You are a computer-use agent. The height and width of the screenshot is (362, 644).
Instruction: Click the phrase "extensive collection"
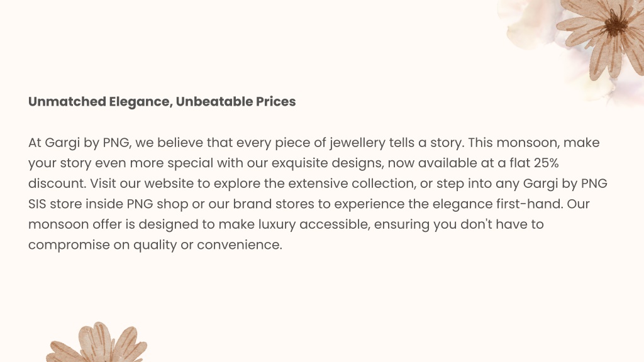coord(351,183)
